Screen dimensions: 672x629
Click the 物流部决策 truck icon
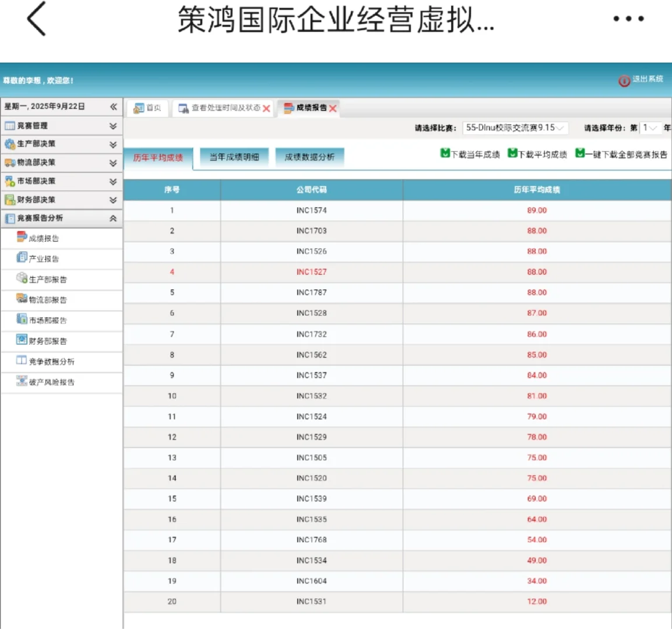pyautogui.click(x=9, y=162)
